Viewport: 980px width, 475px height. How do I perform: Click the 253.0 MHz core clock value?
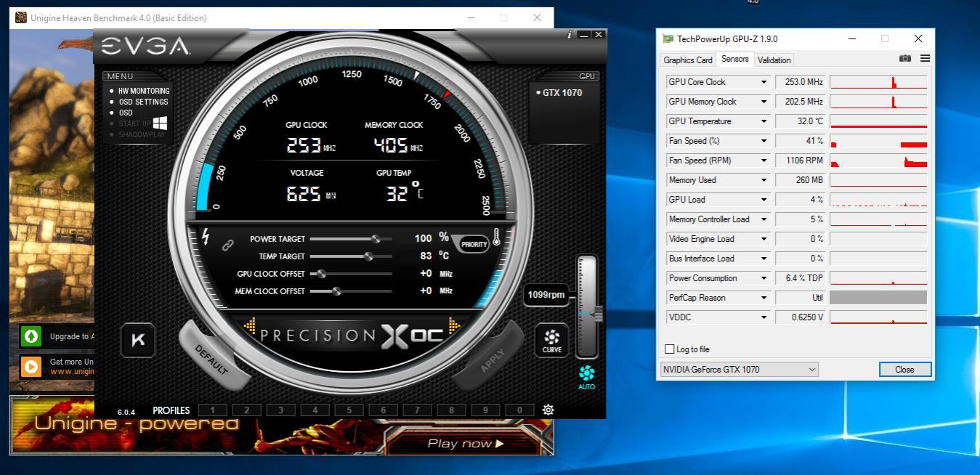[801, 82]
